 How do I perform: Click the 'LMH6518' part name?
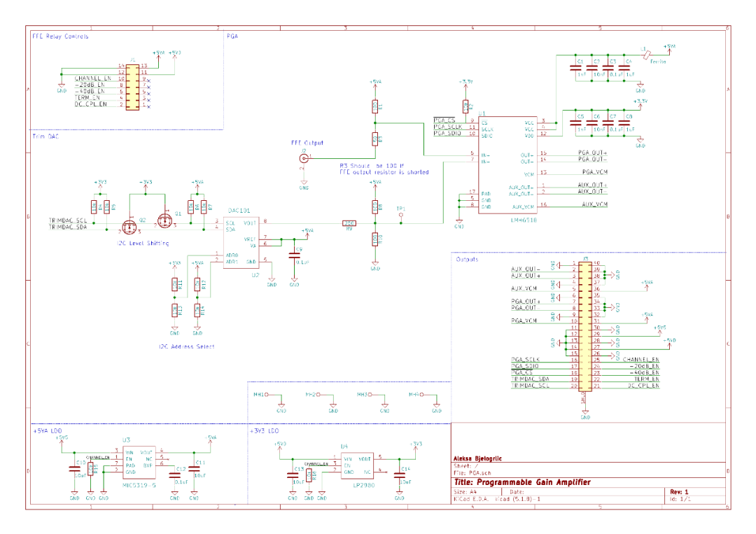coord(524,220)
